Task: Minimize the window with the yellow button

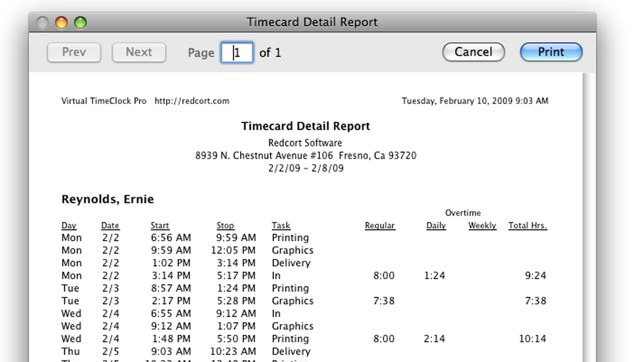Action: coord(61,23)
